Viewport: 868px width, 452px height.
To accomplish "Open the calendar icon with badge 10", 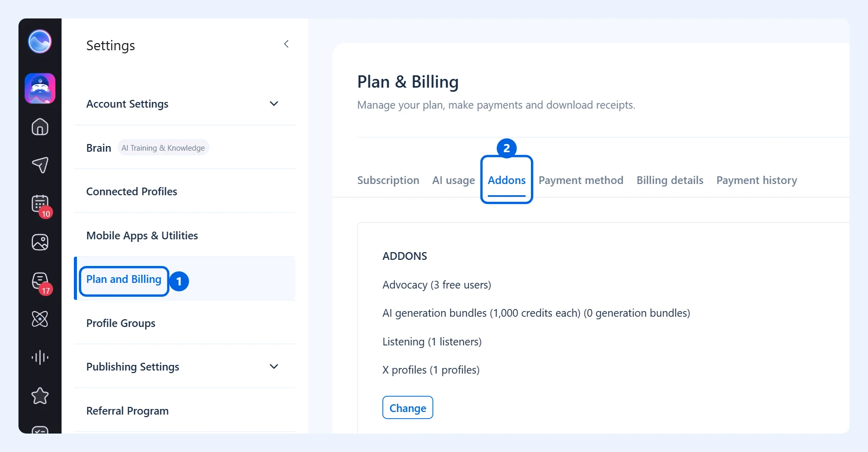I will 40,204.
